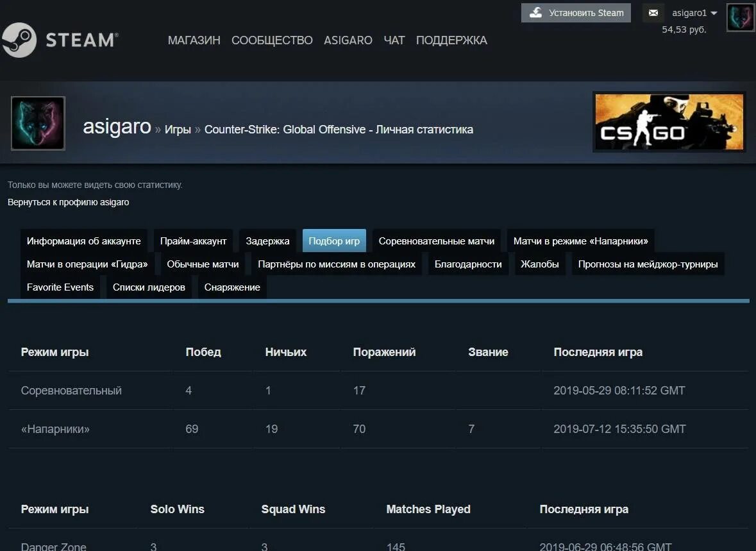
Task: Switch to Обычные матчи tab
Action: coord(203,264)
